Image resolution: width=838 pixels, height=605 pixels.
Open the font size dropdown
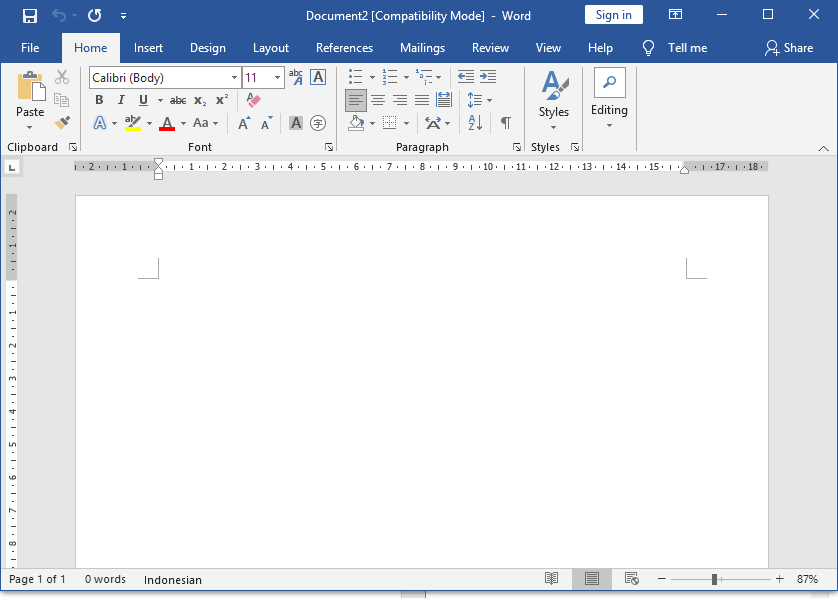pos(277,78)
